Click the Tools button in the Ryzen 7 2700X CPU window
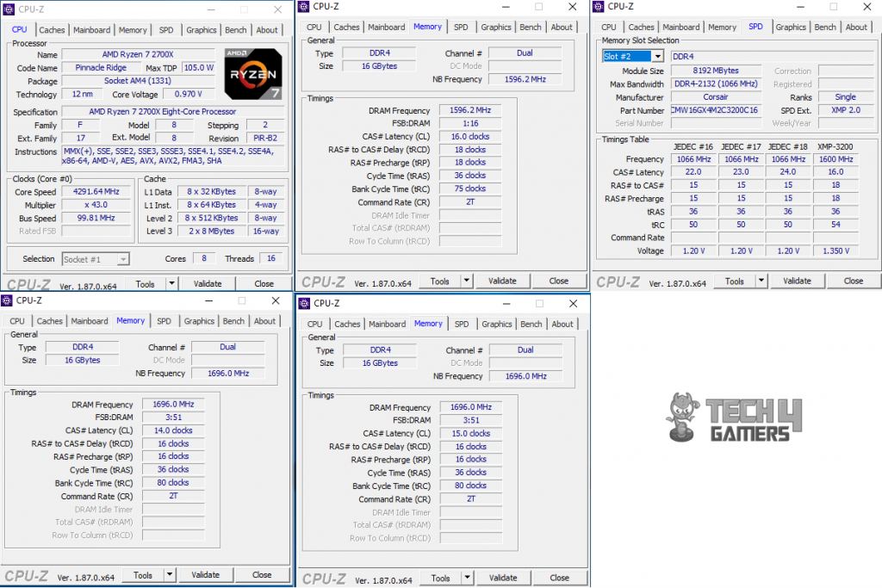The width and height of the screenshot is (882, 588). point(145,284)
